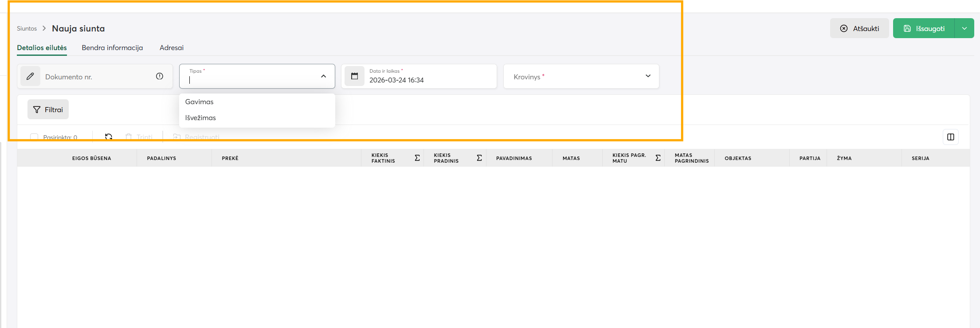Image resolution: width=980 pixels, height=328 pixels.
Task: Click the Siuntos breadcrumb link
Action: pyautogui.click(x=27, y=28)
